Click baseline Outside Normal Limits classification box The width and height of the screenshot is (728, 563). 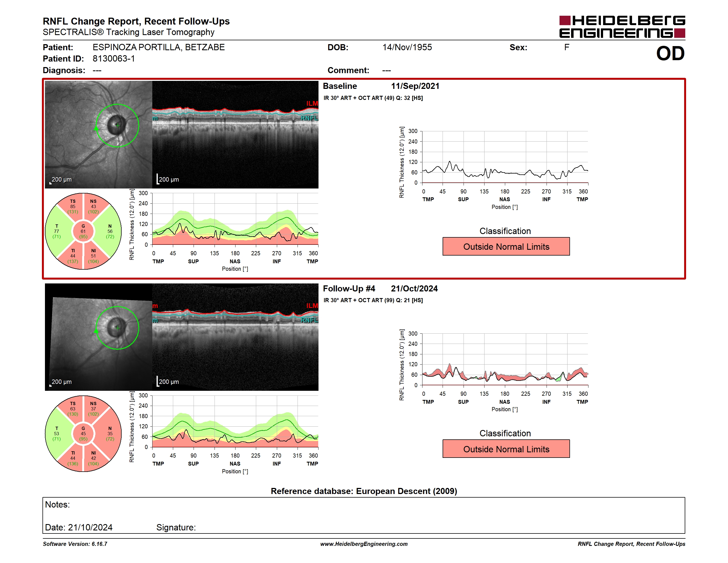pyautogui.click(x=506, y=246)
